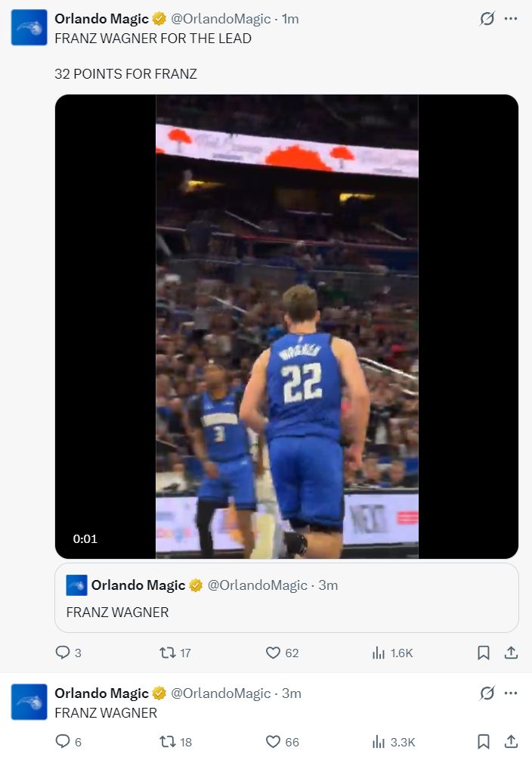Share the second FRANZ WAGNER tweet
The width and height of the screenshot is (532, 760).
[x=511, y=742]
